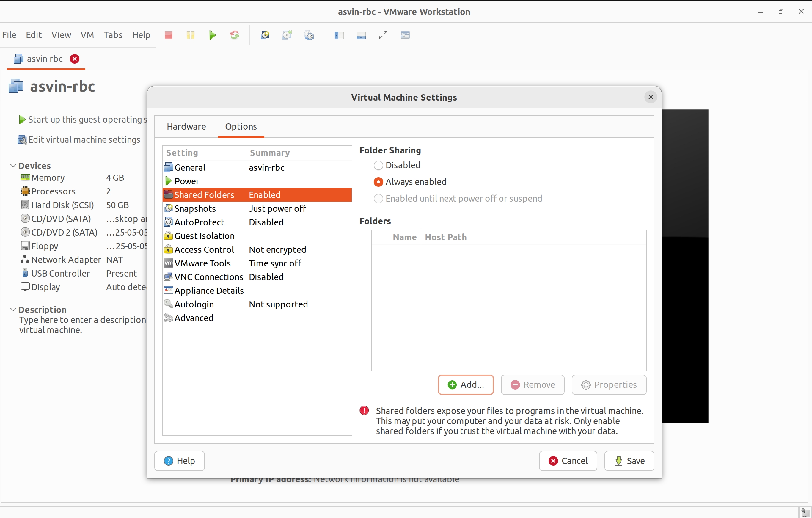This screenshot has height=518, width=812.
Task: Select the Guest Isolation setting row
Action: coord(257,236)
